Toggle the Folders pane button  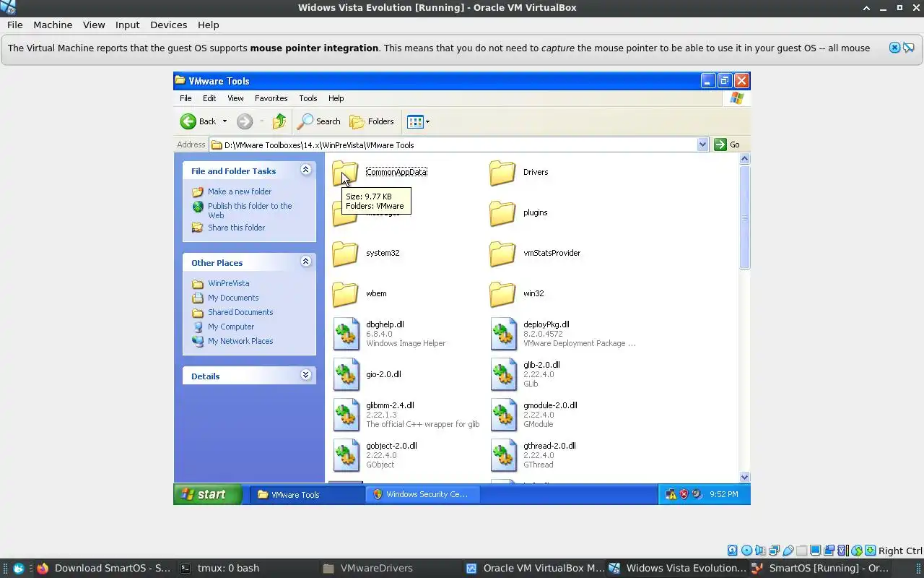[x=372, y=121]
